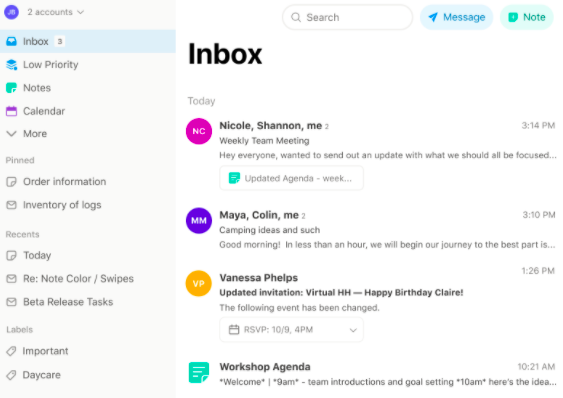Click the Weekly Team Meeting subject

pyautogui.click(x=264, y=141)
